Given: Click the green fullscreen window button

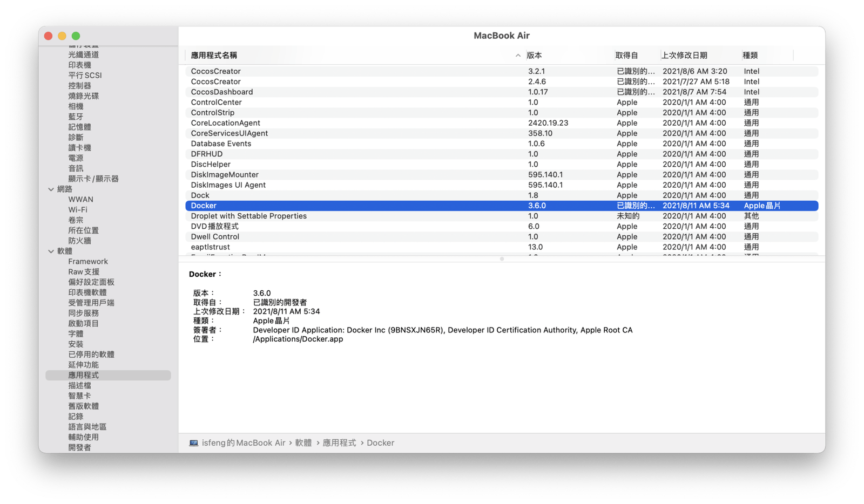Looking at the screenshot, I should [x=76, y=36].
